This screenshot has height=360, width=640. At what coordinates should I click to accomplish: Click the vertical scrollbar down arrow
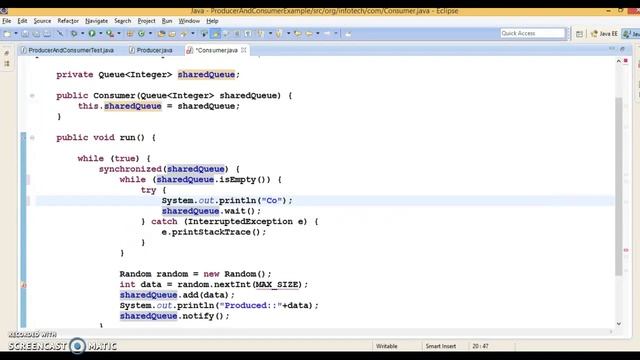619,324
